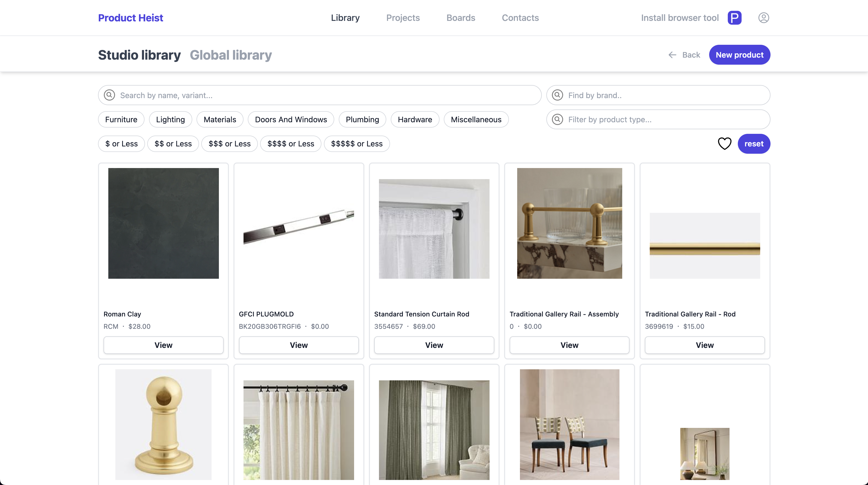Go to the Projects page
This screenshot has width=868, height=485.
(403, 18)
